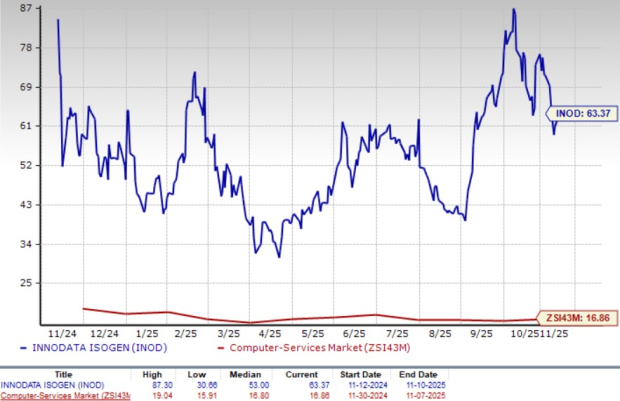Click the INOD high value 87.30 cell
The image size is (620, 401).
(x=160, y=383)
